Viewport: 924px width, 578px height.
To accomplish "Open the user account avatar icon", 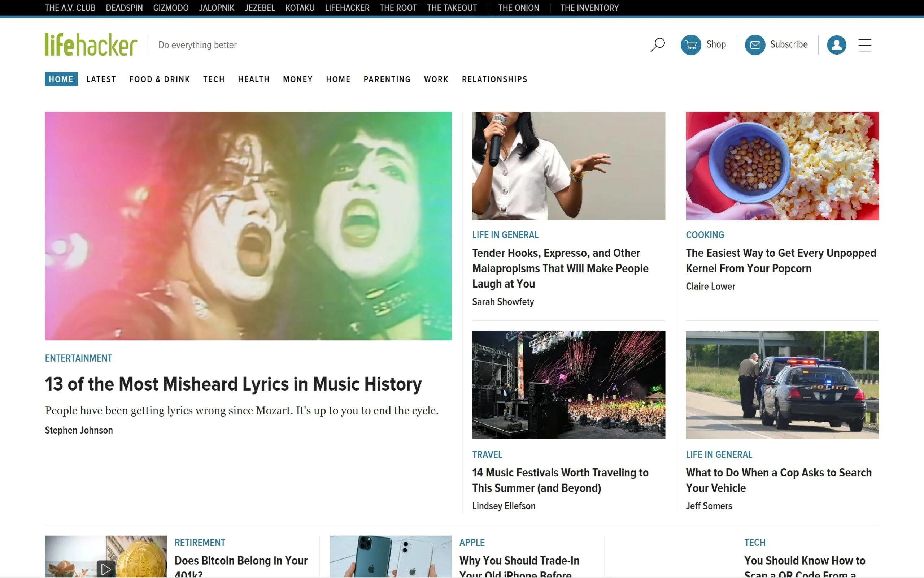I will click(x=836, y=45).
